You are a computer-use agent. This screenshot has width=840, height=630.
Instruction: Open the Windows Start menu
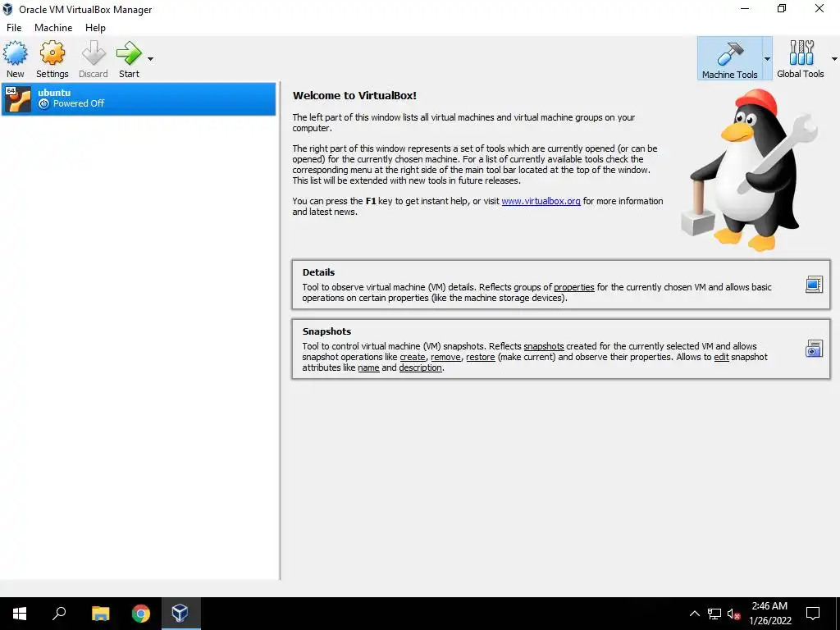click(20, 614)
